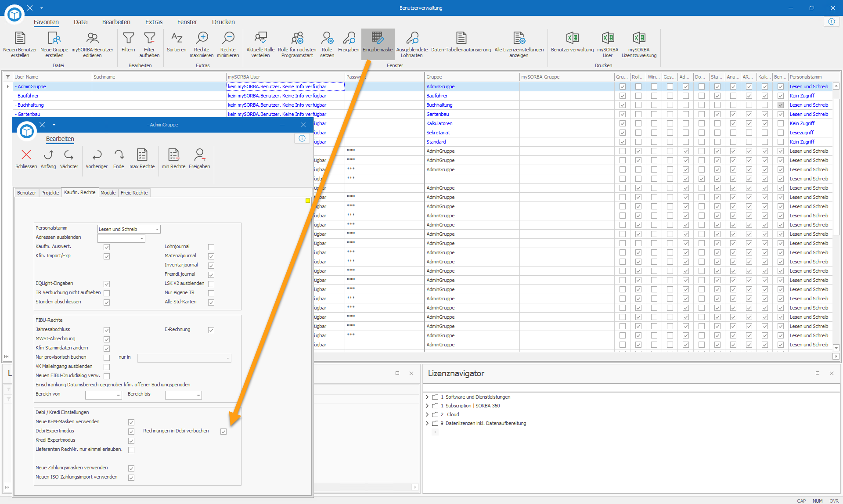
Task: Sort by Gruppe column header
Action: pyautogui.click(x=472, y=77)
